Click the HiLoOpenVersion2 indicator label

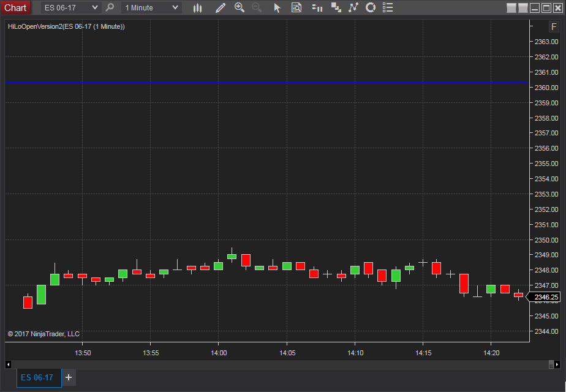[66, 26]
